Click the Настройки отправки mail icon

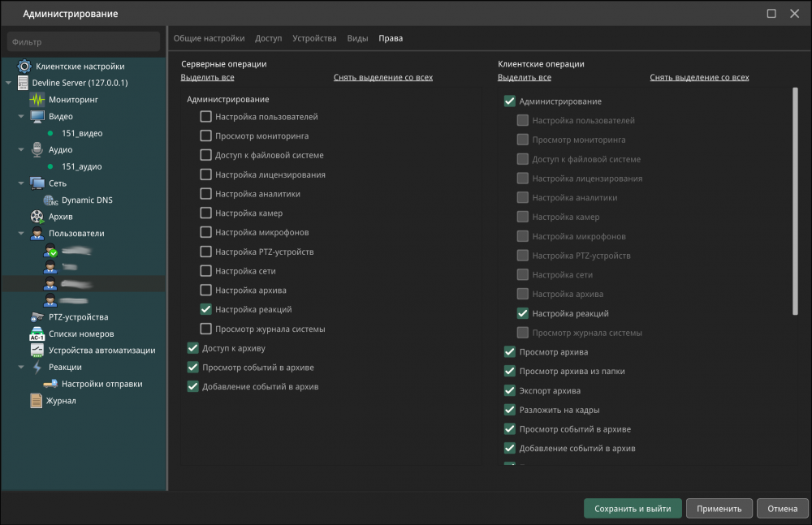pos(50,384)
